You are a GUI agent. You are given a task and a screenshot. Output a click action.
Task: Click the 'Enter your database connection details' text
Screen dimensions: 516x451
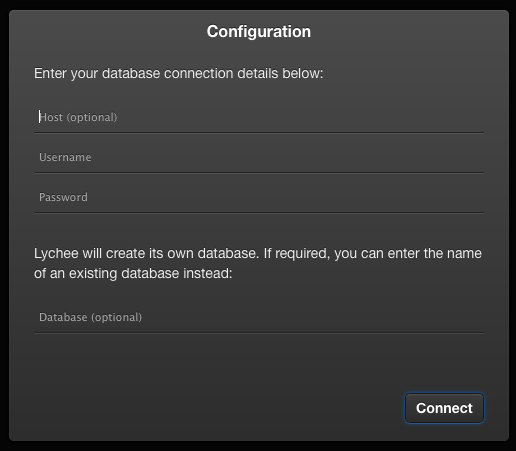[179, 73]
